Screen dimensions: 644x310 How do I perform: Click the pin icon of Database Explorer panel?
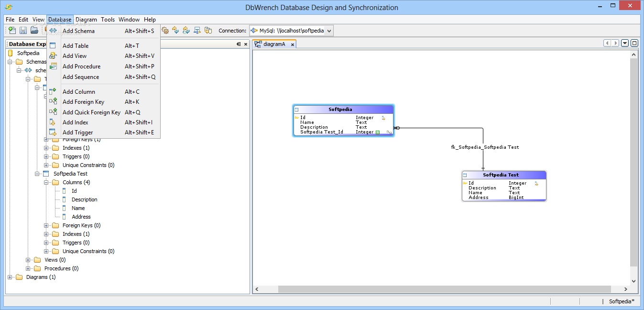(239, 44)
